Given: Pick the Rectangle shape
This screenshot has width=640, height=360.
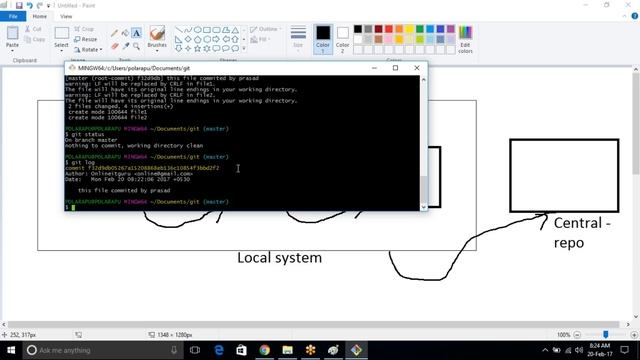Looking at the screenshot, I should pos(207,30).
